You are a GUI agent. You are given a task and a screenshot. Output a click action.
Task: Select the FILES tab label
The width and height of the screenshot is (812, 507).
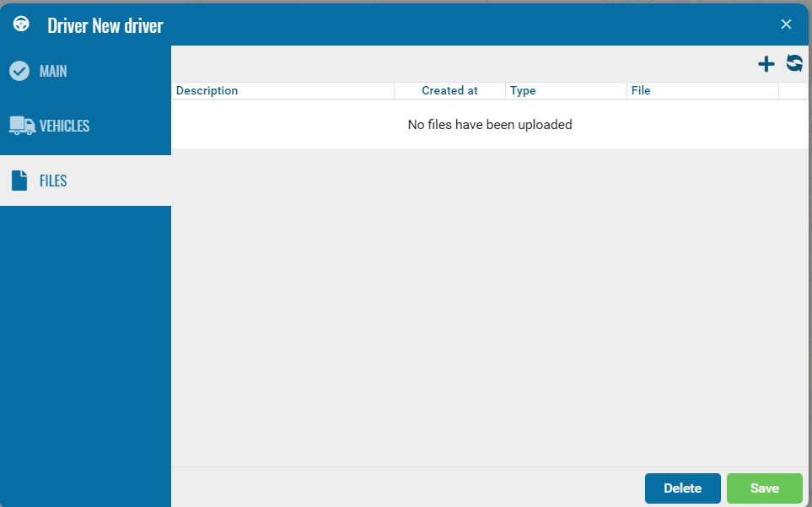pos(53,181)
